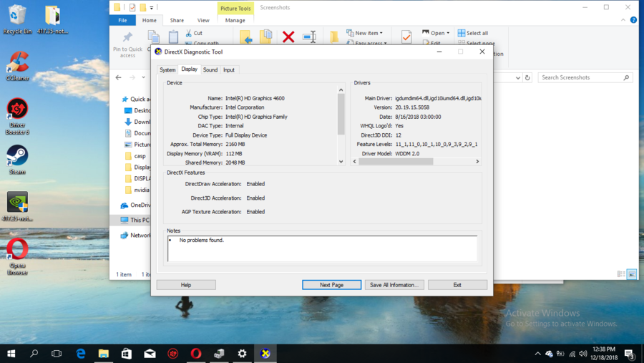This screenshot has width=644, height=363.
Task: Click the Copy to icon in ribbon
Action: (x=266, y=37)
